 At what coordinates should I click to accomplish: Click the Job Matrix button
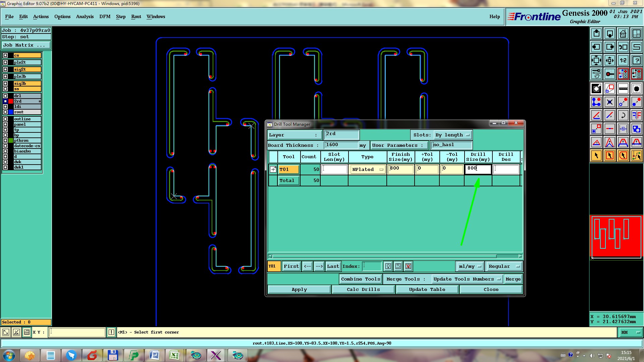(26, 45)
